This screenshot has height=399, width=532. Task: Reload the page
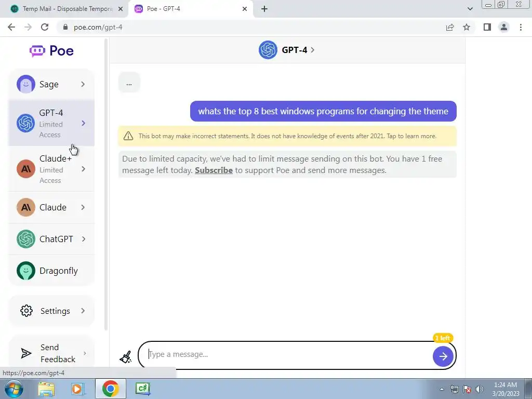coord(45,27)
